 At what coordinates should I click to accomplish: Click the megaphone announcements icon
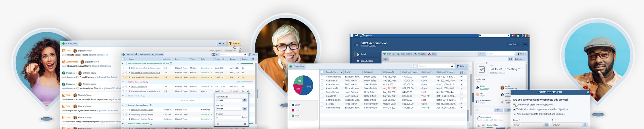[x=357, y=36]
